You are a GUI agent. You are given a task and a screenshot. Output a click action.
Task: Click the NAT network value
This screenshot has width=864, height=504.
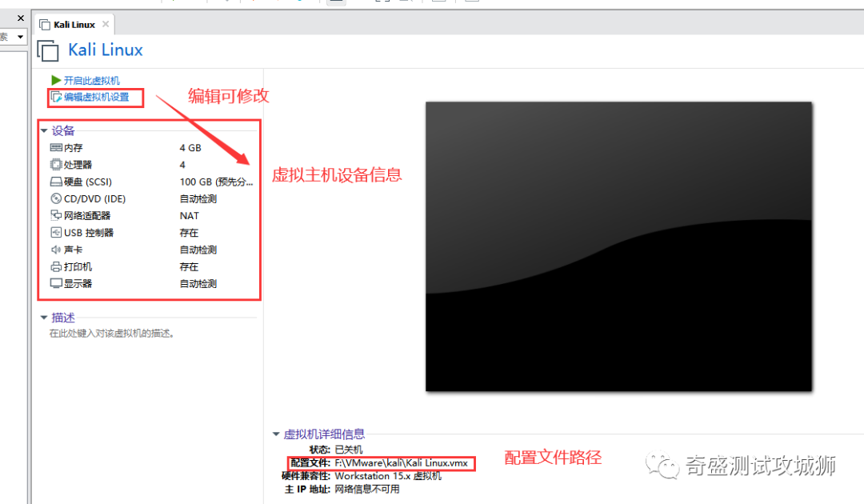coord(189,216)
